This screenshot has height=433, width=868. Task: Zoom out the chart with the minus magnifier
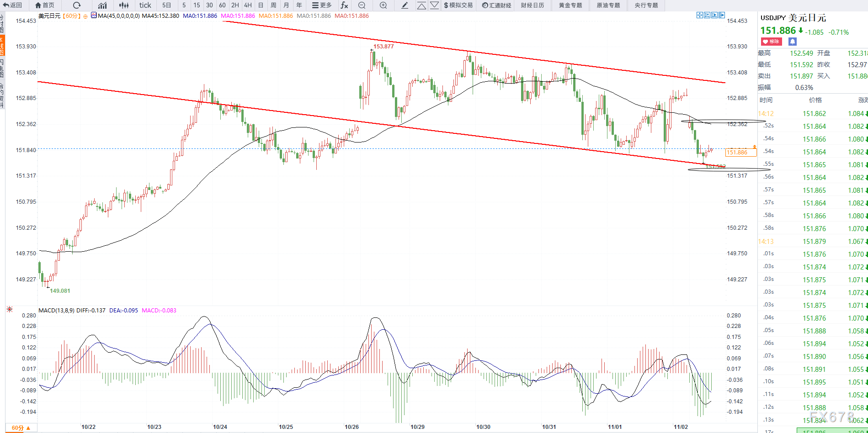pyautogui.click(x=362, y=5)
